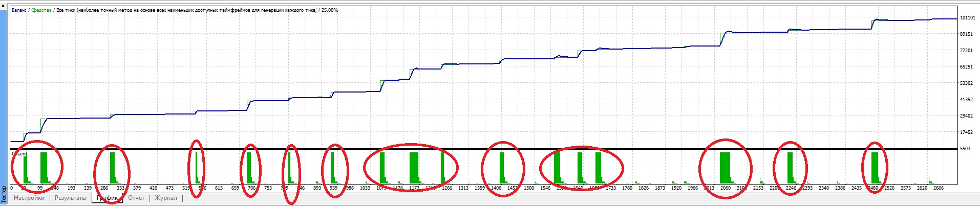This screenshot has height=207, width=980.
Task: Click trade number 426 on the horizontal axis
Action: click(x=154, y=188)
